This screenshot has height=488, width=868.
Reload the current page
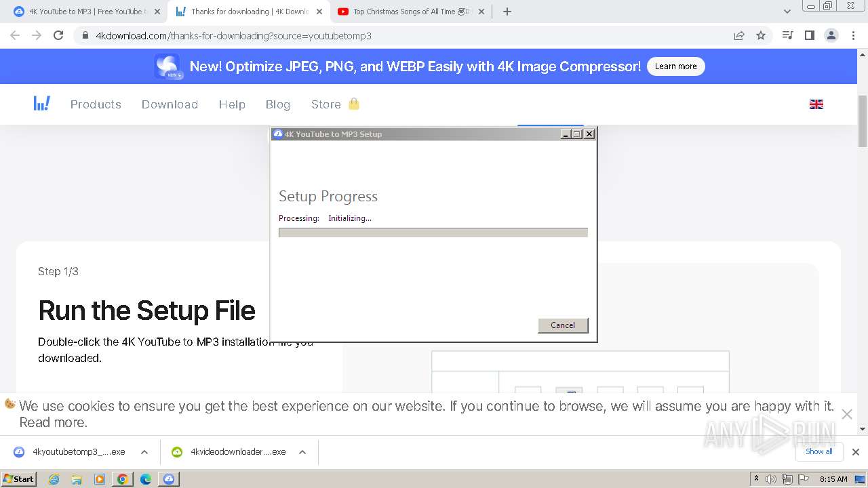[58, 36]
